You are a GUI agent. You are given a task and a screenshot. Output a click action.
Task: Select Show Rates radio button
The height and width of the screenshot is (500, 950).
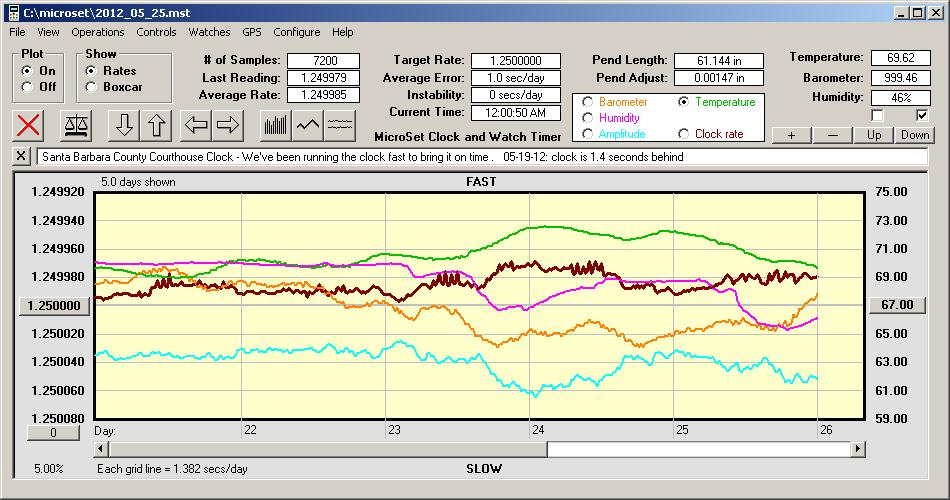point(91,71)
